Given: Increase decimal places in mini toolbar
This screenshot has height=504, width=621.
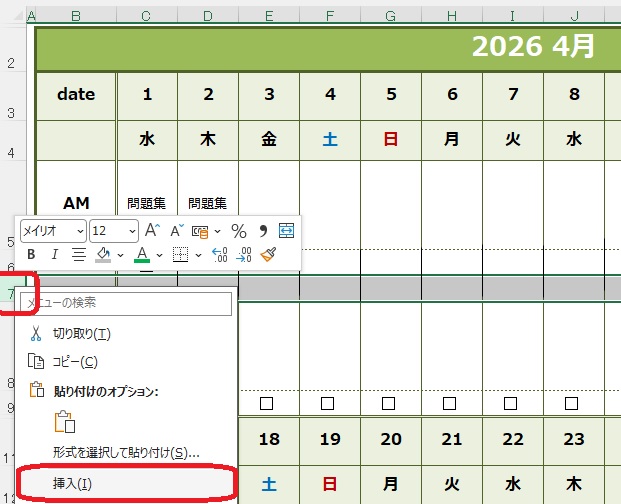Looking at the screenshot, I should click(219, 255).
